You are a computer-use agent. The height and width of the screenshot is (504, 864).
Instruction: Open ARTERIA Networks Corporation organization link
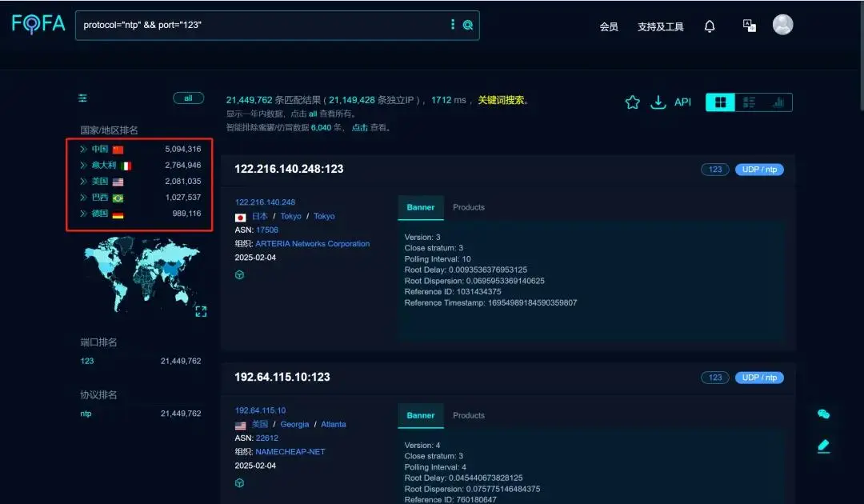point(312,244)
